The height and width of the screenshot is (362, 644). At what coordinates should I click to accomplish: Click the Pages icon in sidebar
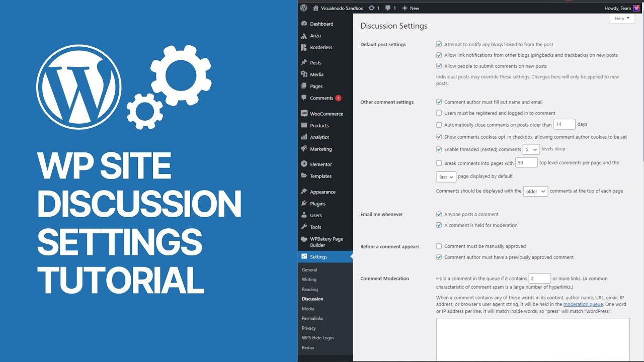pyautogui.click(x=304, y=86)
